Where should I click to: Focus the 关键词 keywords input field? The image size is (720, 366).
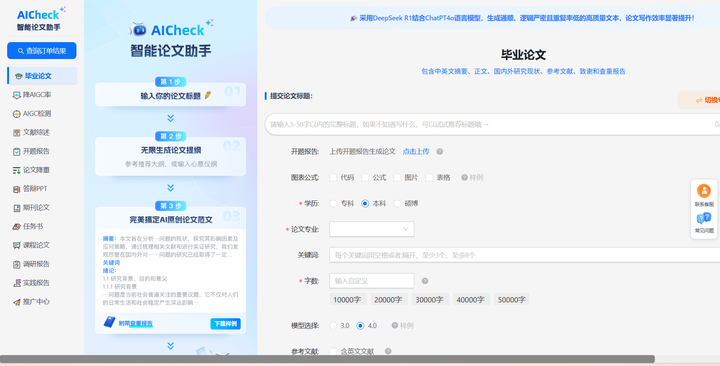click(524, 255)
